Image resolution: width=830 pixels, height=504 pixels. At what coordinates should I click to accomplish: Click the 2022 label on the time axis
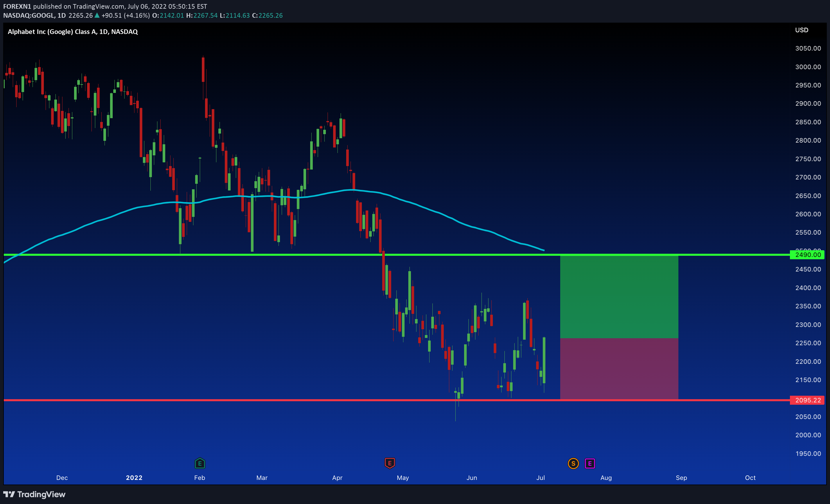click(134, 478)
